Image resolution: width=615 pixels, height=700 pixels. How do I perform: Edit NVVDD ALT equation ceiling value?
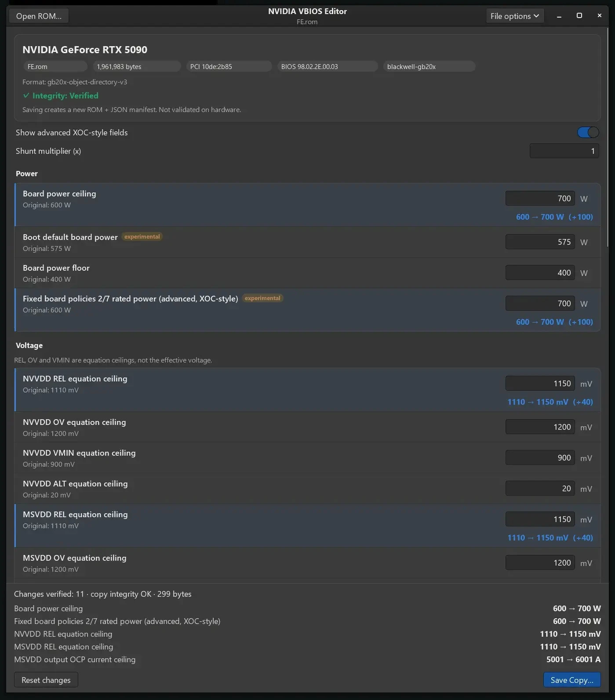[540, 489]
